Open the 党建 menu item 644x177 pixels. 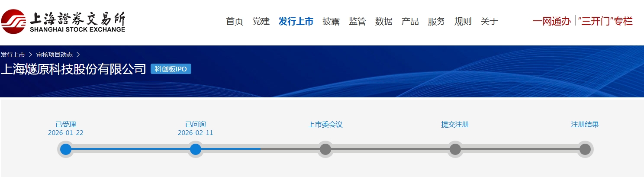(261, 21)
